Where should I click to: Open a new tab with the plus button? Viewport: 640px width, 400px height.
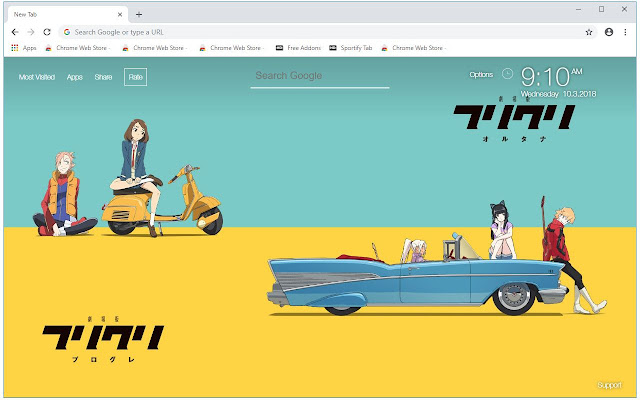139,15
